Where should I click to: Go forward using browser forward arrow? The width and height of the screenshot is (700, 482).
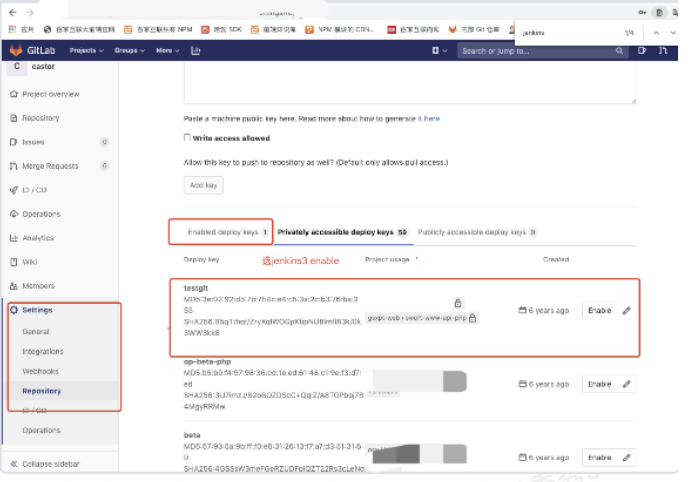click(30, 12)
